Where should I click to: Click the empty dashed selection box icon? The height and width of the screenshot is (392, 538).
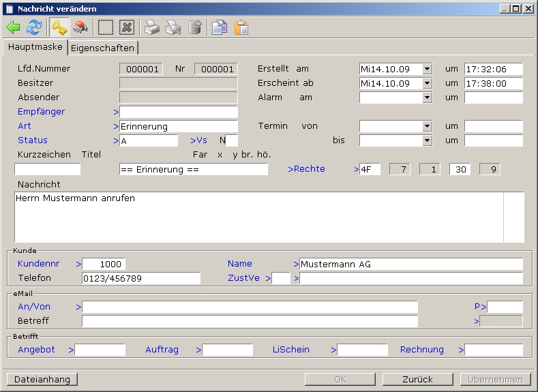point(106,27)
